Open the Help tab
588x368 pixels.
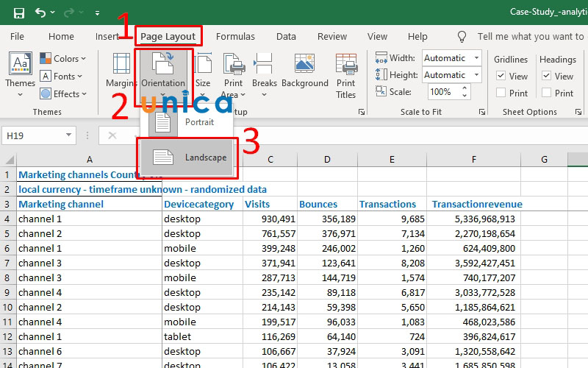click(417, 36)
